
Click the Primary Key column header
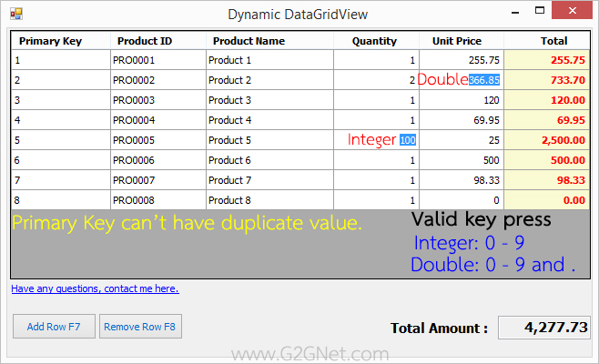tap(61, 41)
